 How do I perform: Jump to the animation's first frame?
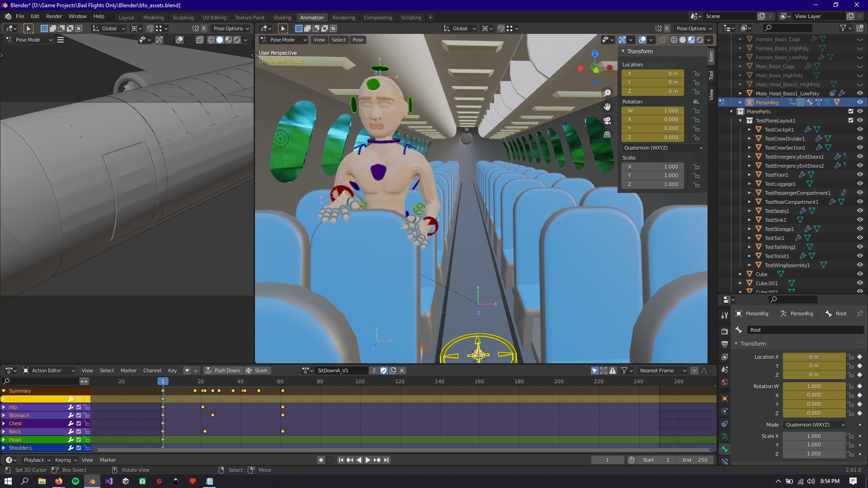click(341, 460)
